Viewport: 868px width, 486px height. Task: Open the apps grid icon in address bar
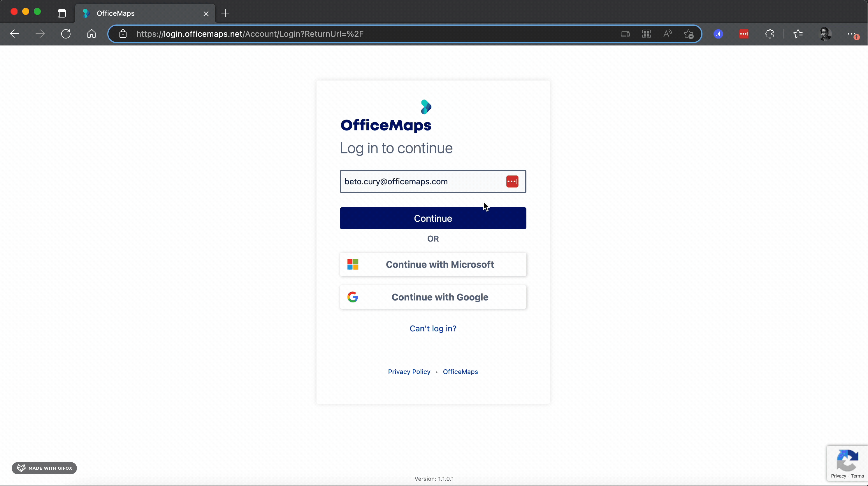[646, 34]
